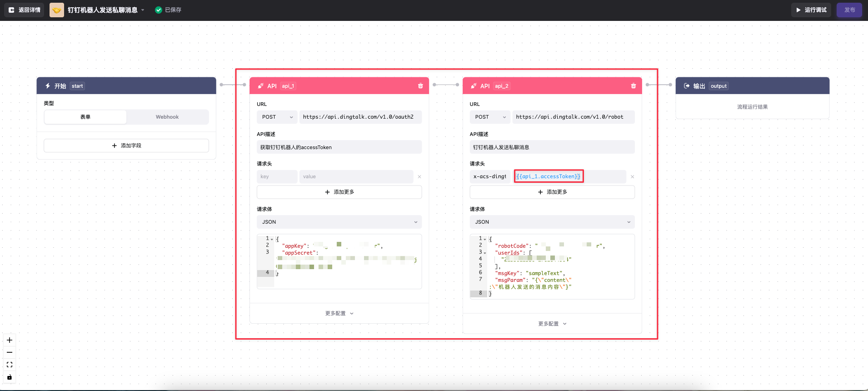868x391 pixels.
Task: Open workflow title dropdown arrow
Action: tap(143, 10)
